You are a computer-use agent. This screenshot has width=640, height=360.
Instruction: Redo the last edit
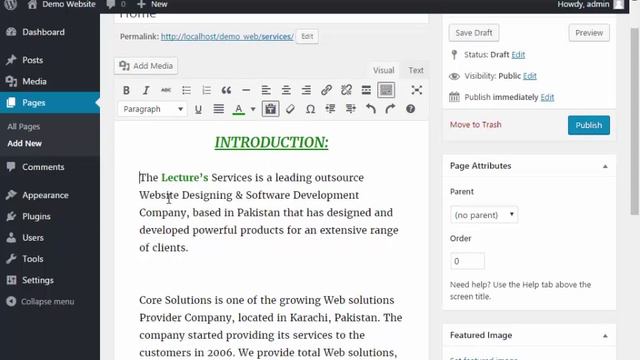[390, 109]
